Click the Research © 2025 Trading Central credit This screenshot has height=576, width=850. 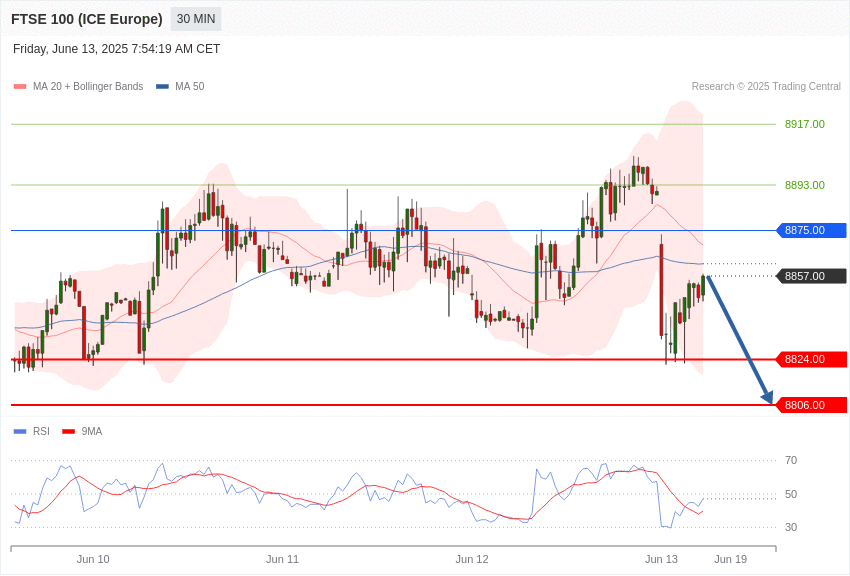pyautogui.click(x=766, y=87)
